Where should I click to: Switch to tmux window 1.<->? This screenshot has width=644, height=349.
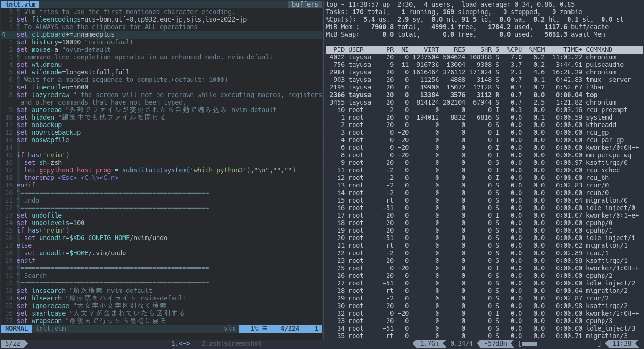coord(181,343)
